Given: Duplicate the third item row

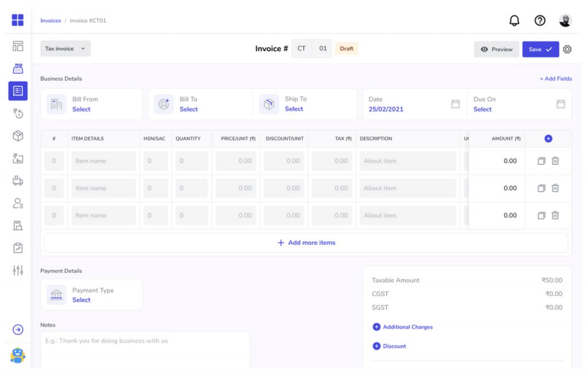Looking at the screenshot, I should pos(541,215).
